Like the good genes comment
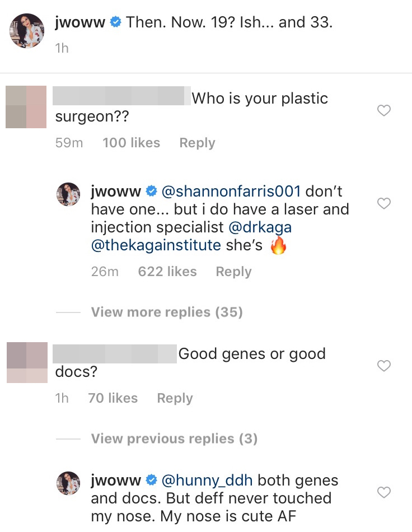 (384, 366)
